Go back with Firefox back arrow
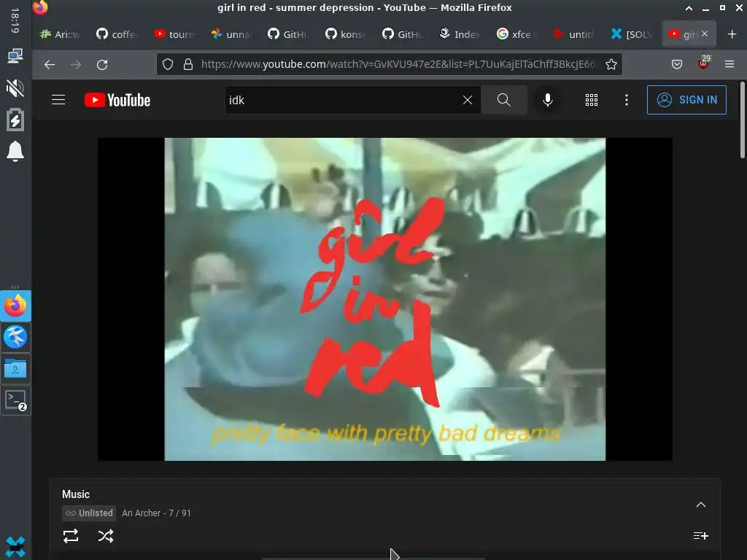 pyautogui.click(x=50, y=64)
